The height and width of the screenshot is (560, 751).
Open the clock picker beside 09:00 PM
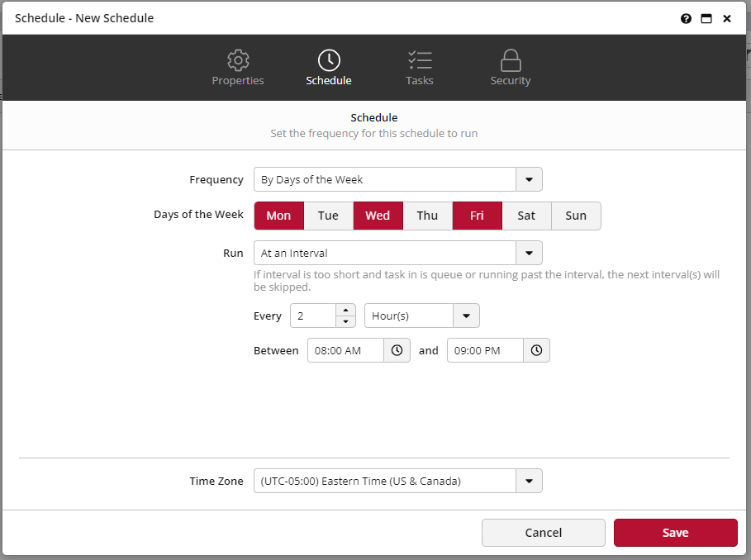536,349
